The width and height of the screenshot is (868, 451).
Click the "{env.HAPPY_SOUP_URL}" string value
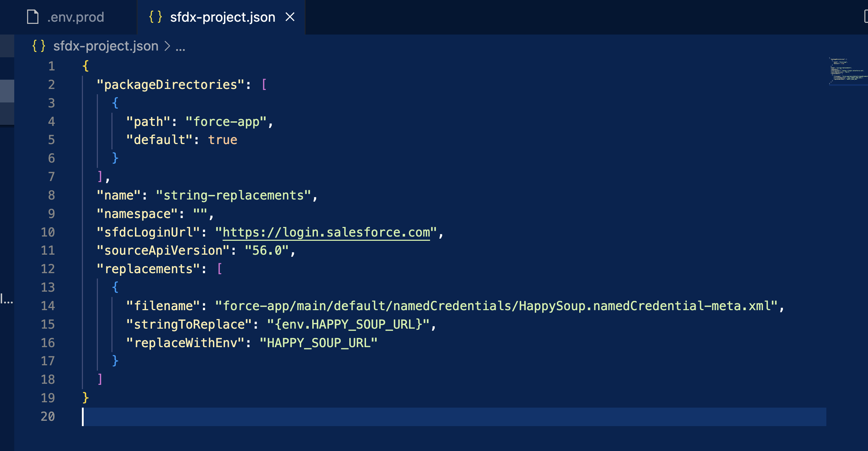coord(348,324)
